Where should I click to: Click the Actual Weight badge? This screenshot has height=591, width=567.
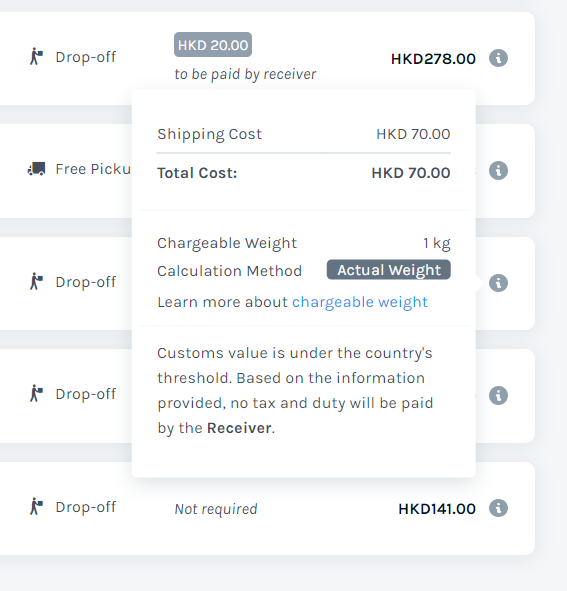point(389,270)
